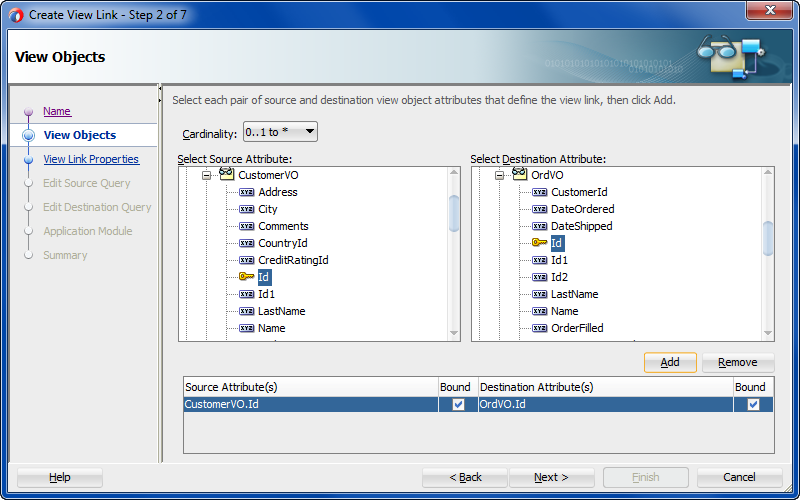Collapse the wizard navigation panel splitter arrow
This screenshot has height=500, width=800.
click(x=160, y=89)
